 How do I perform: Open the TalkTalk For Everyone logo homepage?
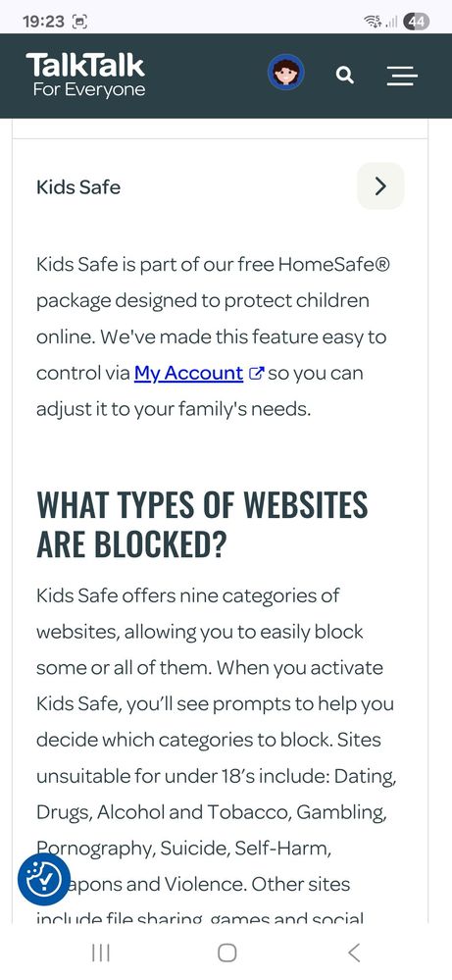pos(85,75)
